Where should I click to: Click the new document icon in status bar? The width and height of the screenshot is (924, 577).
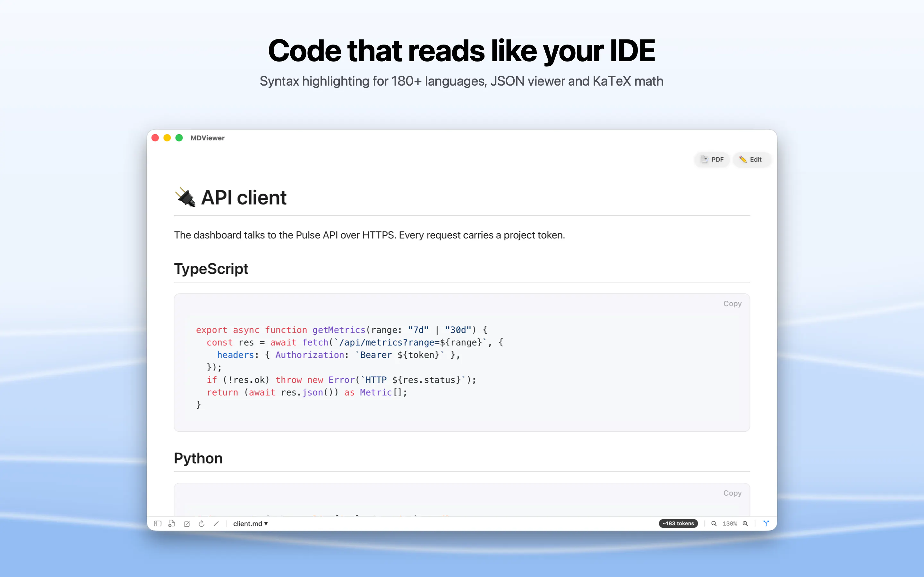click(x=172, y=523)
